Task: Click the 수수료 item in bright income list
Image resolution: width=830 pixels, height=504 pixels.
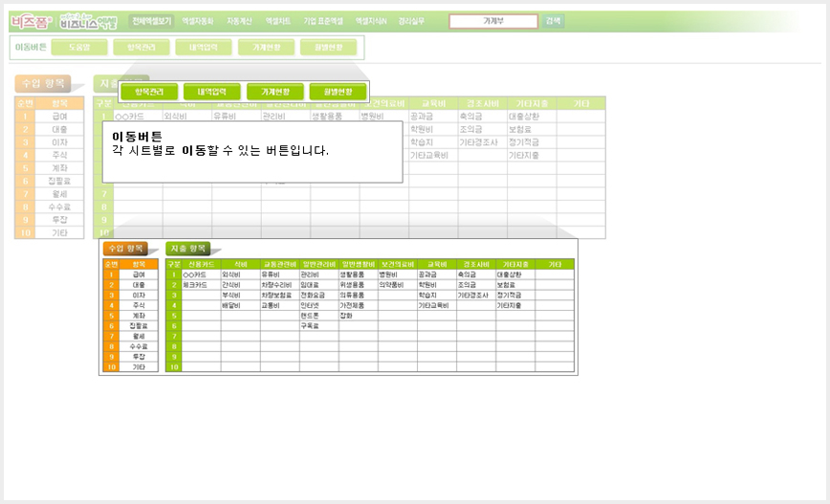Action: click(139, 346)
